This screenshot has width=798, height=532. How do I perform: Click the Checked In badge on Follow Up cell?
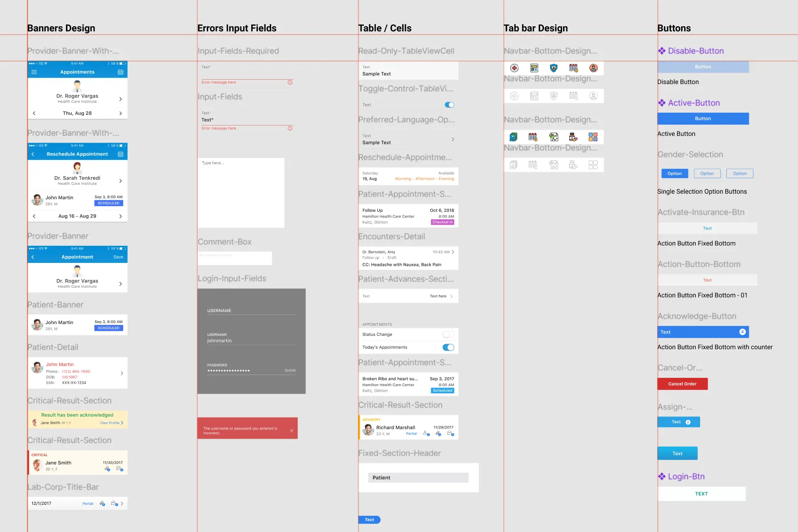point(443,222)
